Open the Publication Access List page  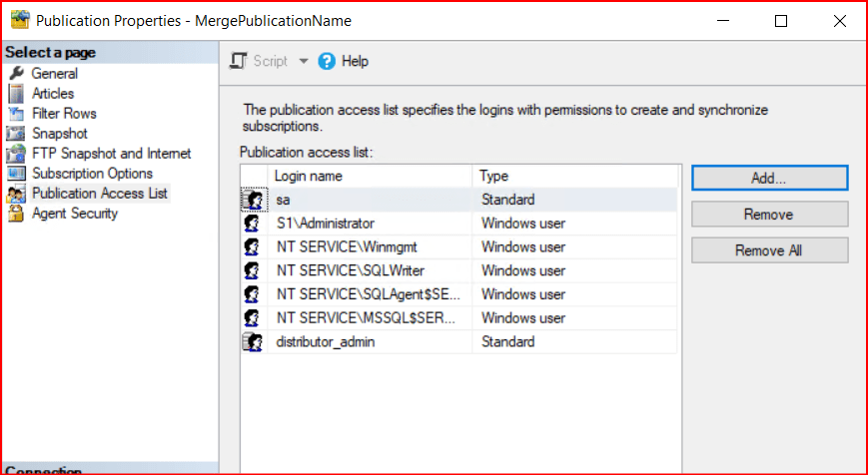(x=99, y=194)
